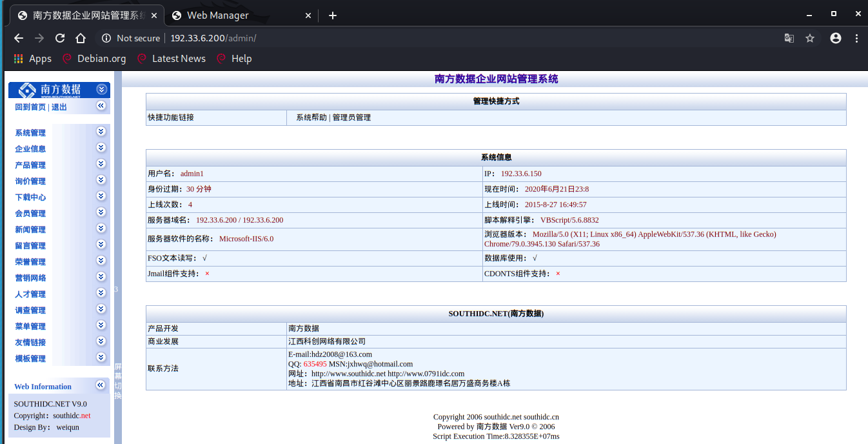868x444 pixels.
Task: Open the browser profile avatar icon
Action: point(836,38)
